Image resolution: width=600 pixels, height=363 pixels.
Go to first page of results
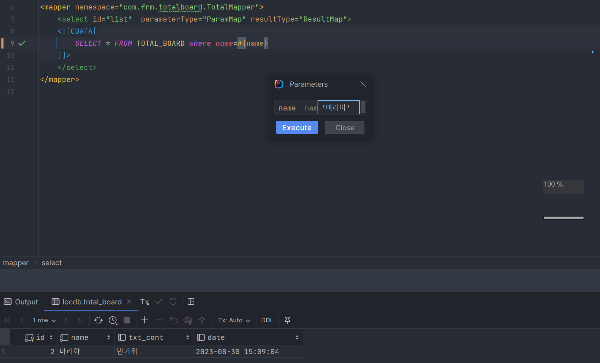click(8, 320)
